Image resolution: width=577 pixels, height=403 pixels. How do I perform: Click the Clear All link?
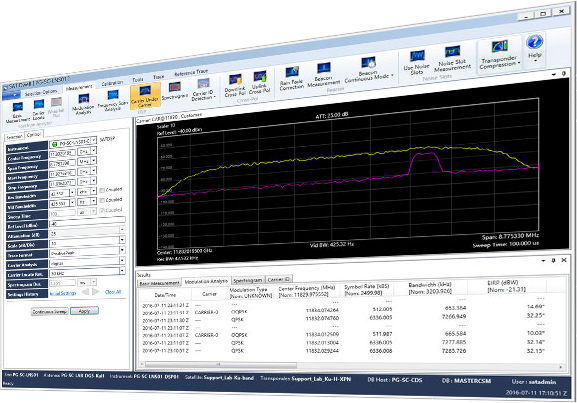coord(113,292)
